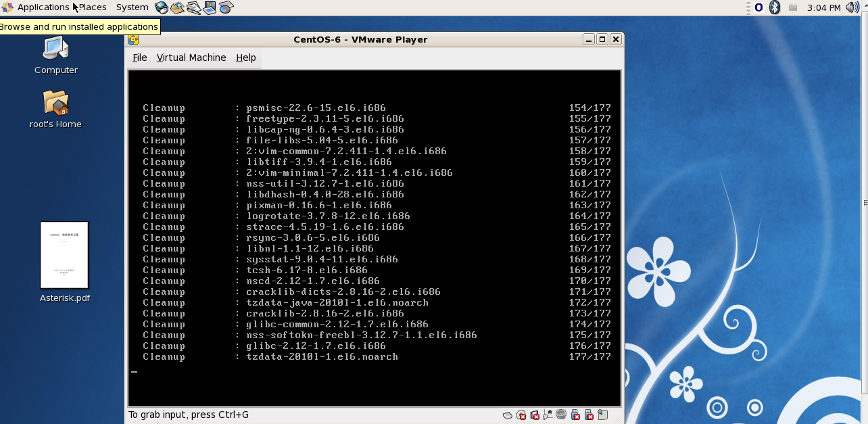Open the 3:04 PM clock applet

point(824,7)
